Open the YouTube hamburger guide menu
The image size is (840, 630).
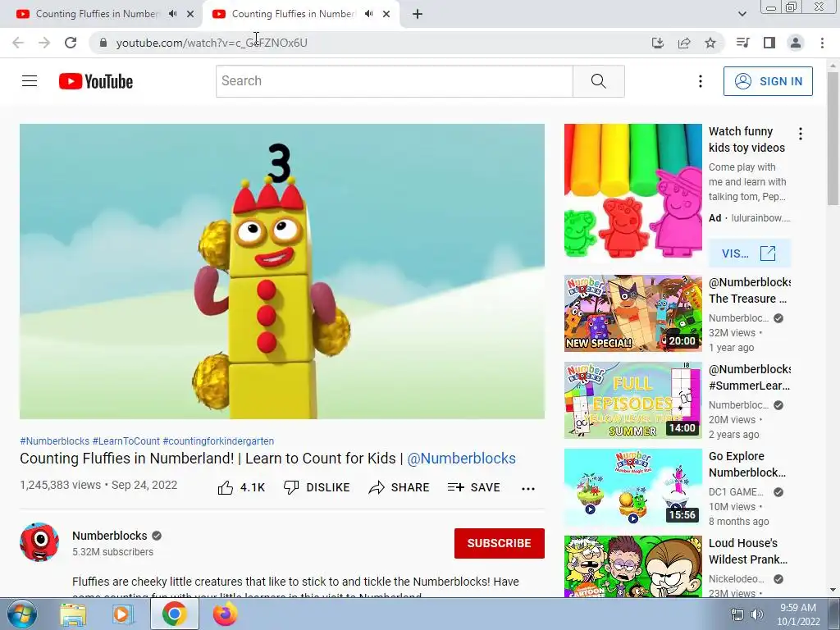coord(30,81)
